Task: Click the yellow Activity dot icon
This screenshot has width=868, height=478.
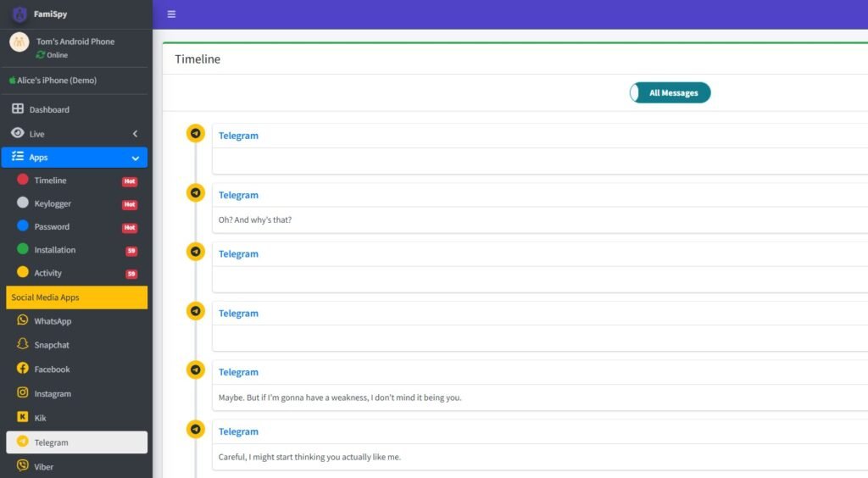Action: tap(23, 272)
